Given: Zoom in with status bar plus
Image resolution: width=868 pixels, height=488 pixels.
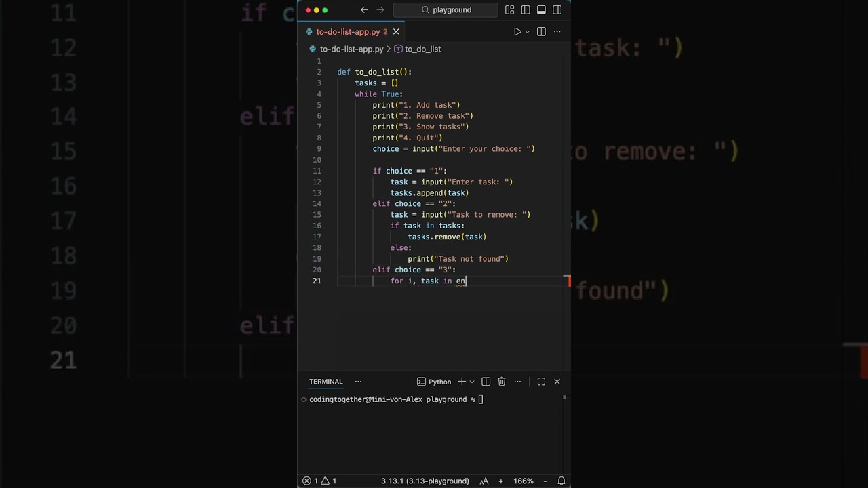Looking at the screenshot, I should 501,481.
